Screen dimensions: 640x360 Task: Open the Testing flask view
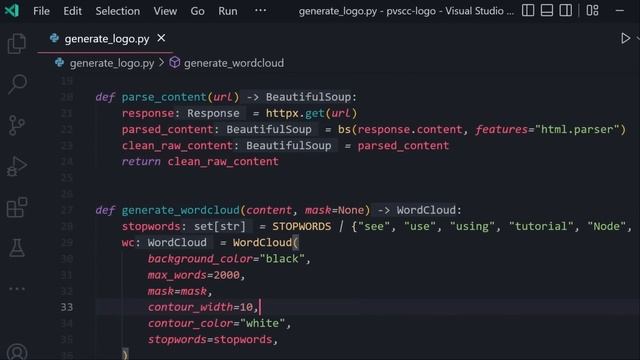17,248
